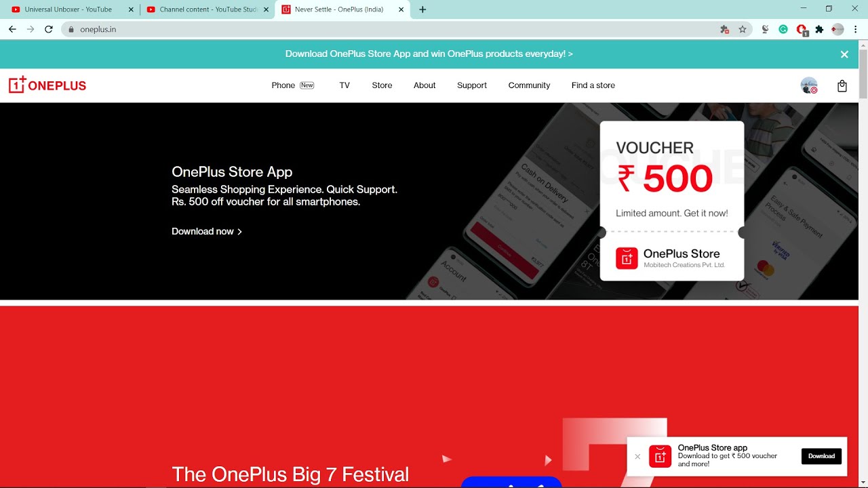This screenshot has width=868, height=488.
Task: Close the teal app download banner
Action: point(844,54)
